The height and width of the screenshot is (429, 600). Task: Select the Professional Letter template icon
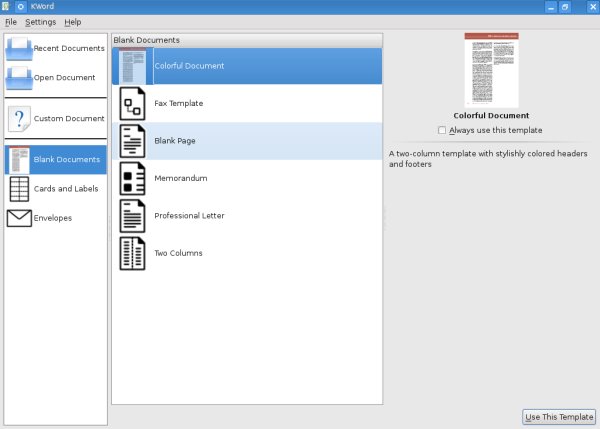(x=132, y=216)
